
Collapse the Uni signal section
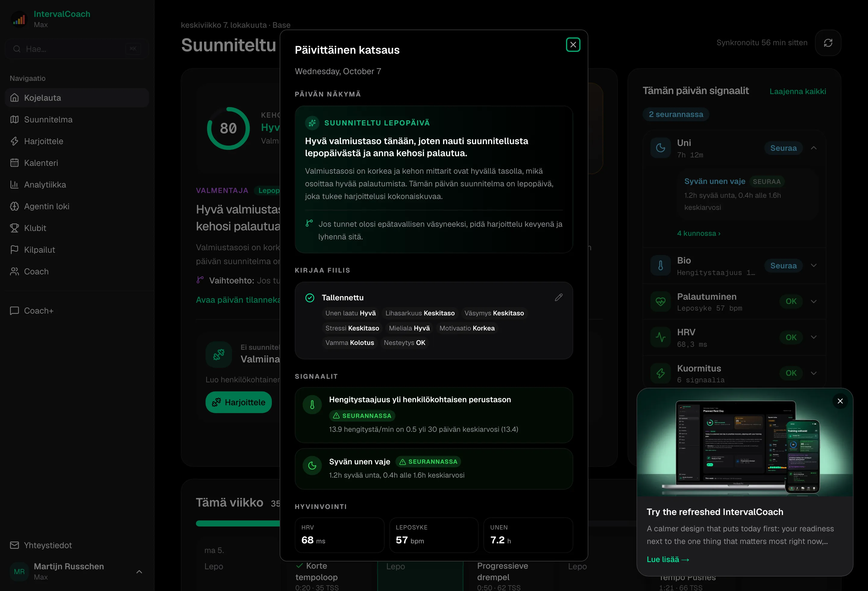813,148
